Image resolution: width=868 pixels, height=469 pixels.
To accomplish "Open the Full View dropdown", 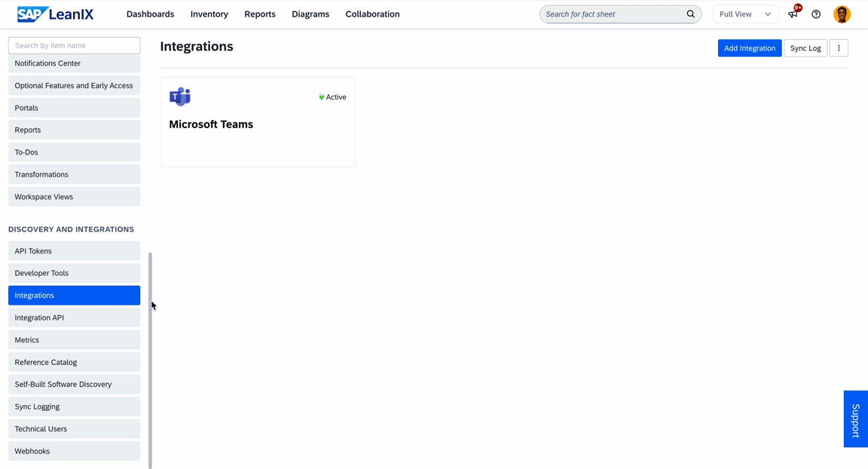I will (745, 14).
